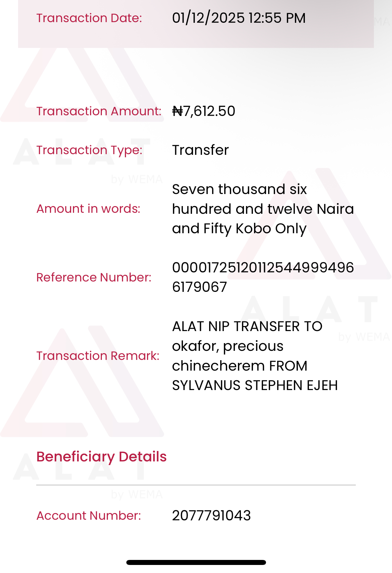
Task: Tap the Naira currency symbol
Action: [x=178, y=111]
